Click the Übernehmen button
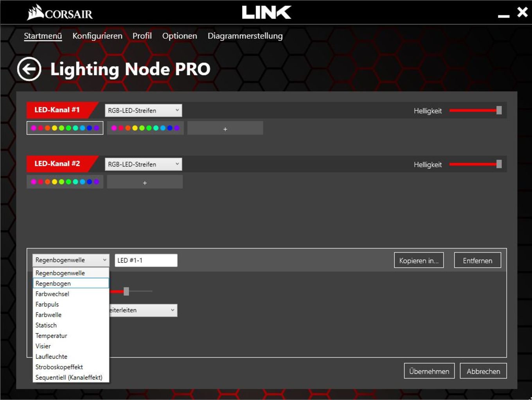The image size is (532, 400). (x=429, y=371)
